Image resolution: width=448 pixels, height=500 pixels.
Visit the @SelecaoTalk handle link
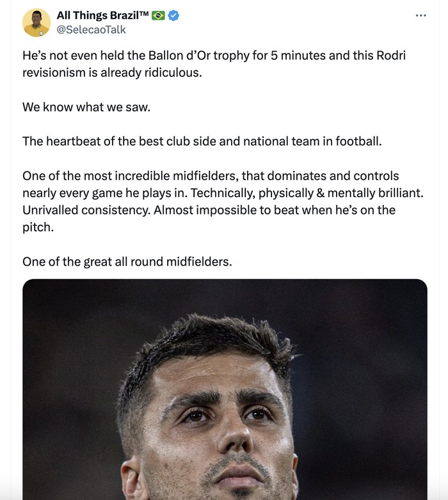coord(91,29)
